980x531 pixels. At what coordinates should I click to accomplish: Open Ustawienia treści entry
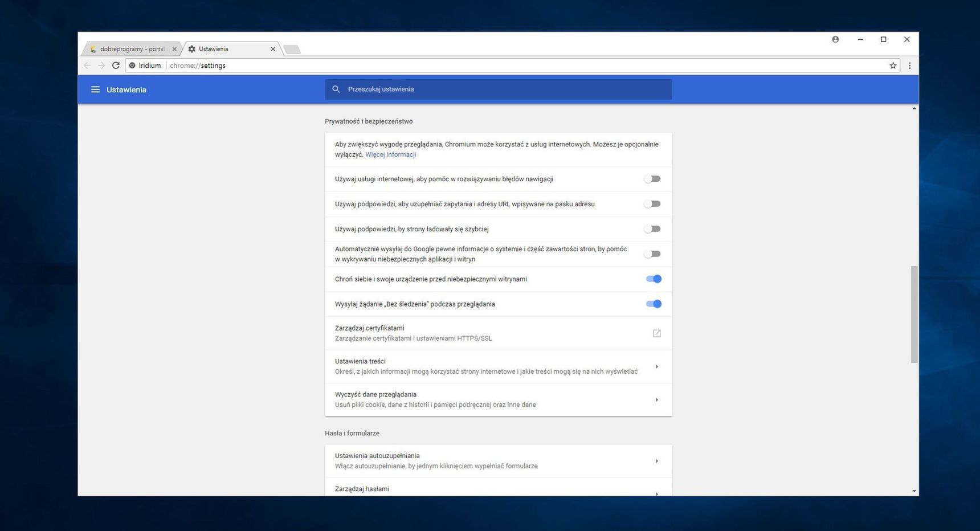pyautogui.click(x=499, y=366)
